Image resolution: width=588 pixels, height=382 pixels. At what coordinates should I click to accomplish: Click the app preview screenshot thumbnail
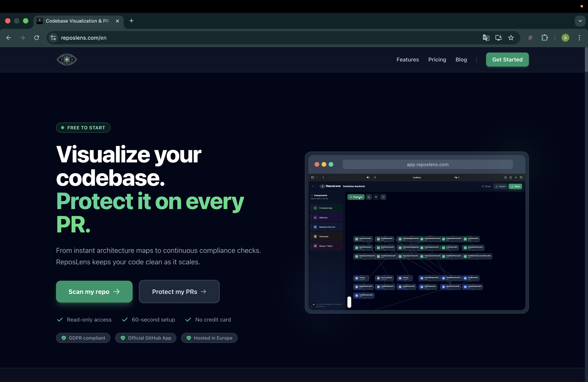click(x=416, y=232)
